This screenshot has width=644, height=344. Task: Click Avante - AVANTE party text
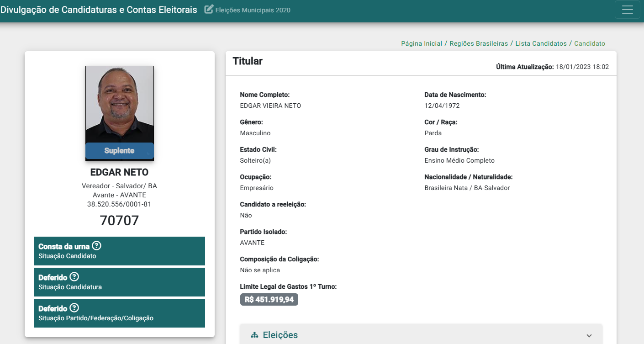click(x=119, y=195)
